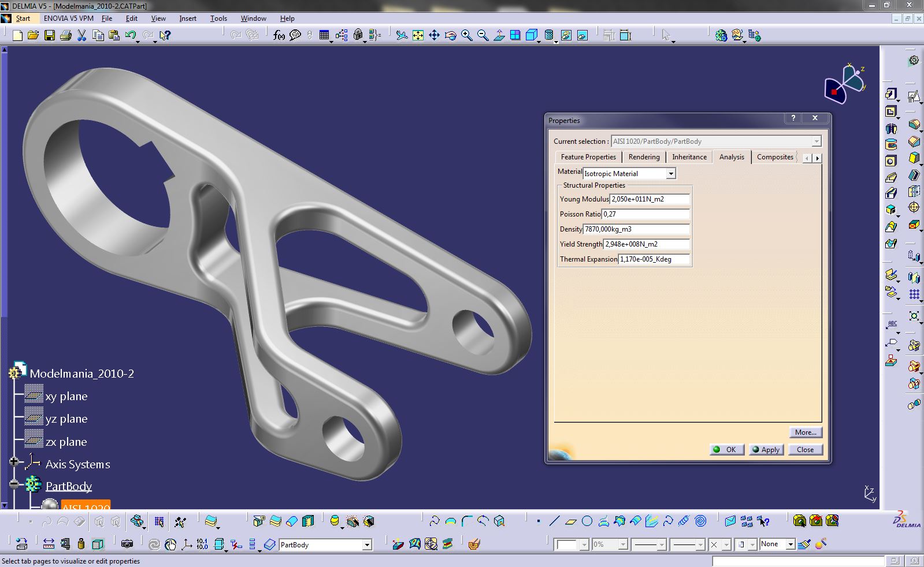Select Modelmania_2010-2 root in tree

81,374
